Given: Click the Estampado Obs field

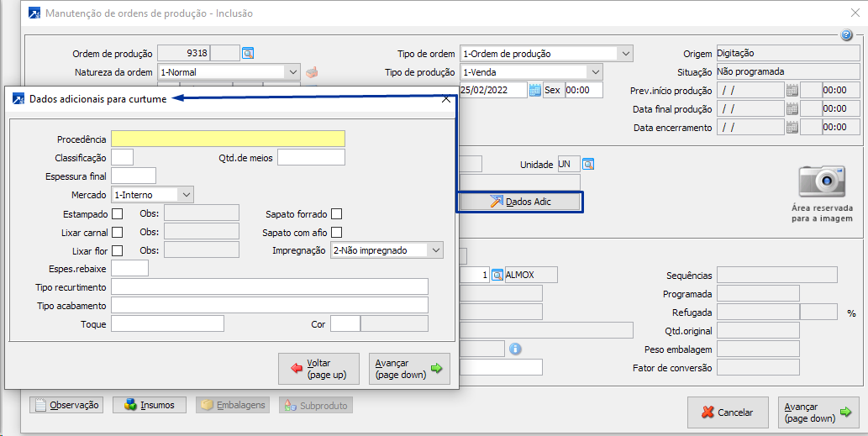Looking at the screenshot, I should [x=202, y=213].
